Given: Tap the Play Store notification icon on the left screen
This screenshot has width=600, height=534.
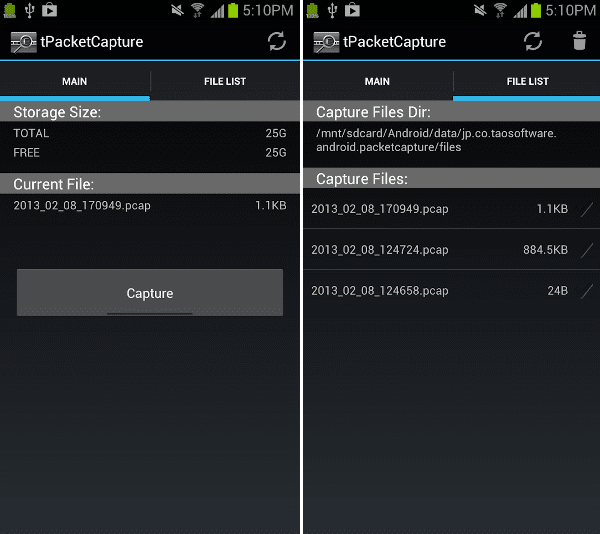Looking at the screenshot, I should click(x=49, y=10).
